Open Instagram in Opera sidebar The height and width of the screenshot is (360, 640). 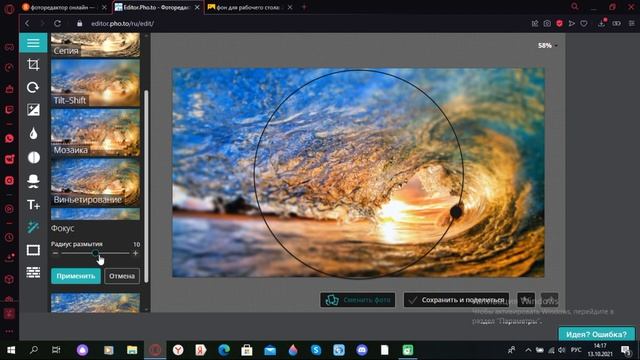pos(9,180)
